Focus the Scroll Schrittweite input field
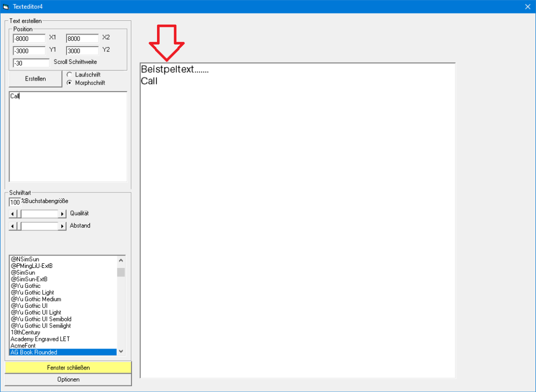Image resolution: width=536 pixels, height=392 pixels. point(31,63)
